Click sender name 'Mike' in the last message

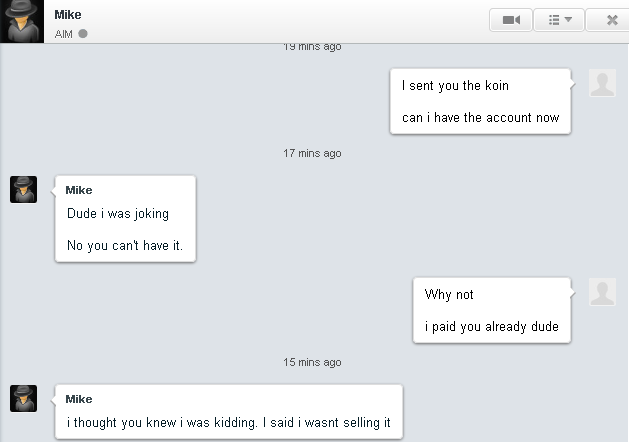click(78, 399)
